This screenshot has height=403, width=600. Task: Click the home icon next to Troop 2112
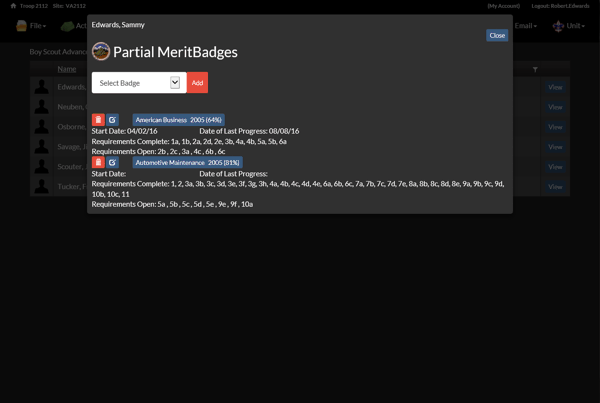coord(13,6)
